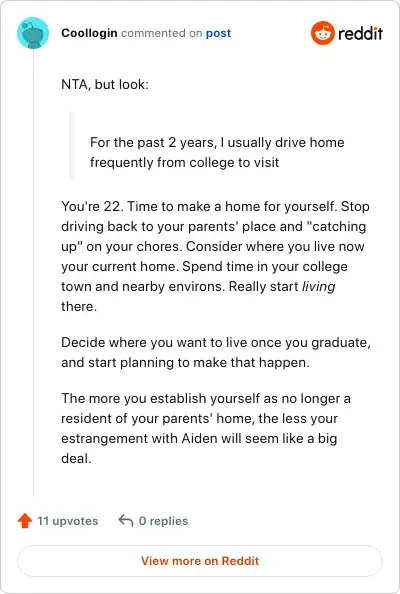This screenshot has height=594, width=400.
Task: Click the paragraph starting "The more you establish"
Action: (206, 428)
